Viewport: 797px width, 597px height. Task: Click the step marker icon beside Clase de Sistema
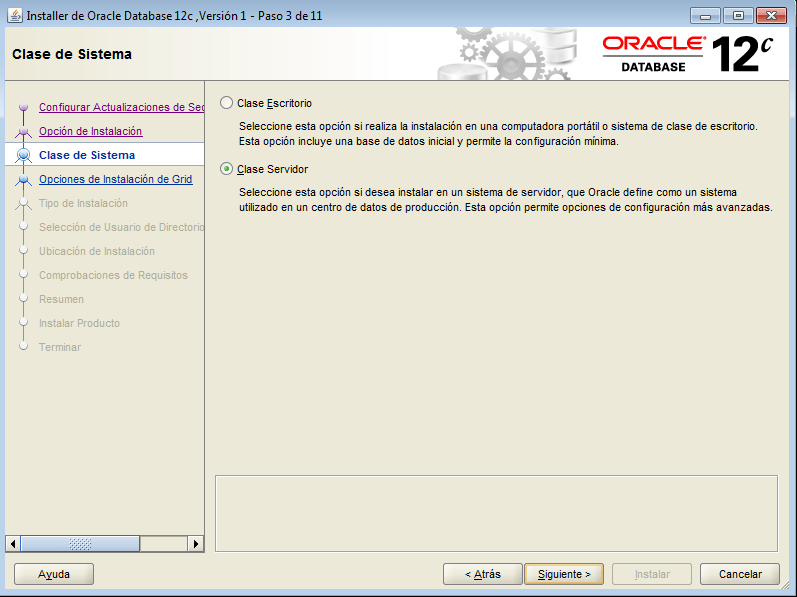point(23,155)
